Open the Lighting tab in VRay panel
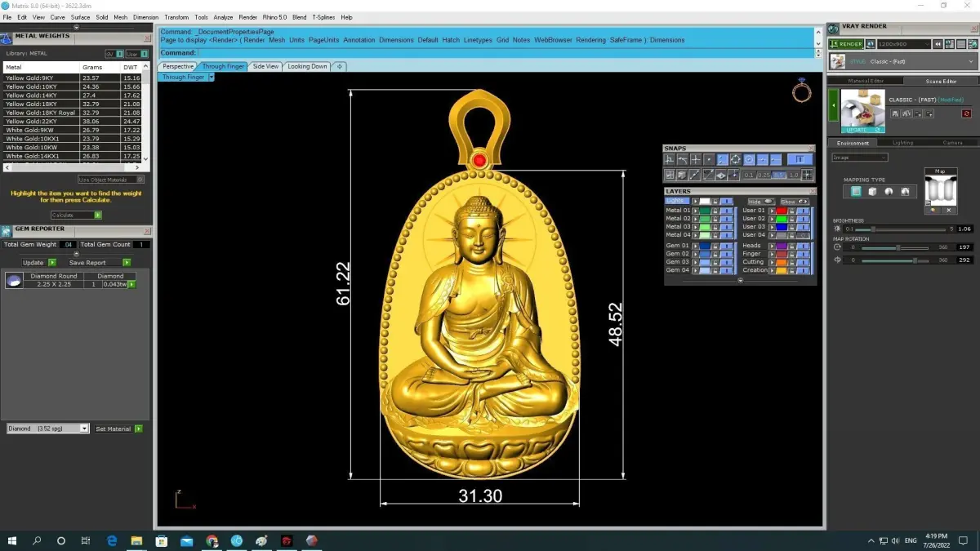Screen dimensions: 980x551 (x=902, y=143)
